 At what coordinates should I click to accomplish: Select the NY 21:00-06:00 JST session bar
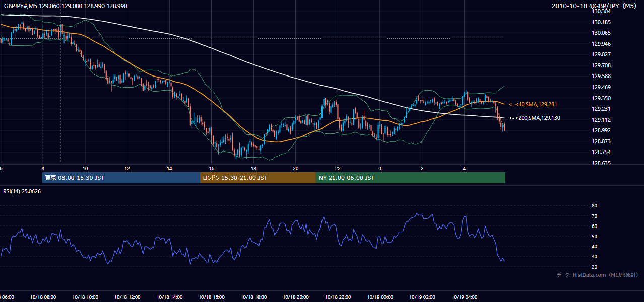[x=411, y=178]
